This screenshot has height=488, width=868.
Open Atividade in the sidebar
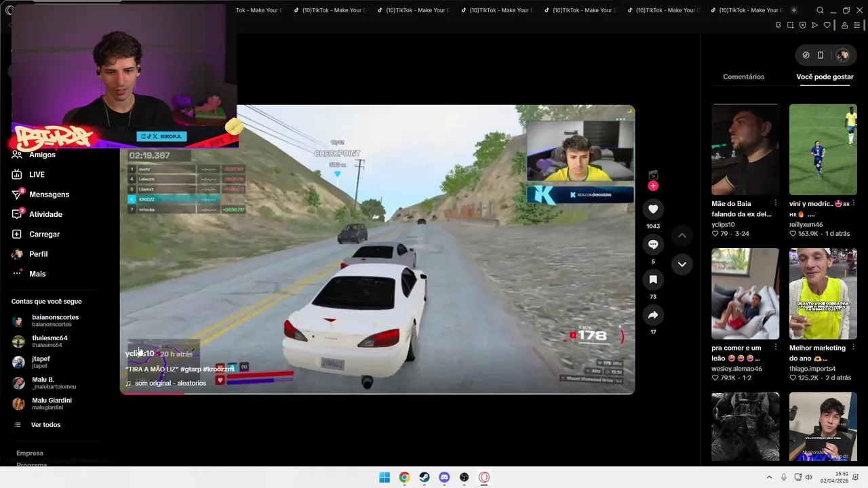45,214
